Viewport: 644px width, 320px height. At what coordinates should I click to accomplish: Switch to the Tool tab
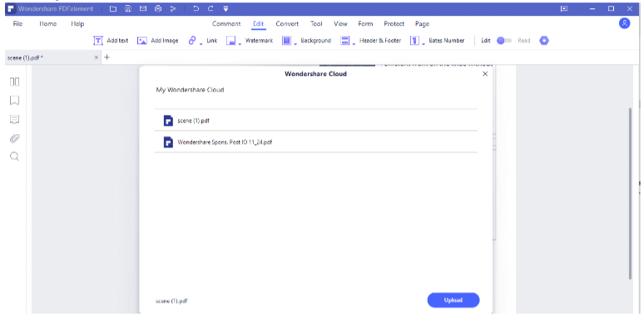pos(316,24)
